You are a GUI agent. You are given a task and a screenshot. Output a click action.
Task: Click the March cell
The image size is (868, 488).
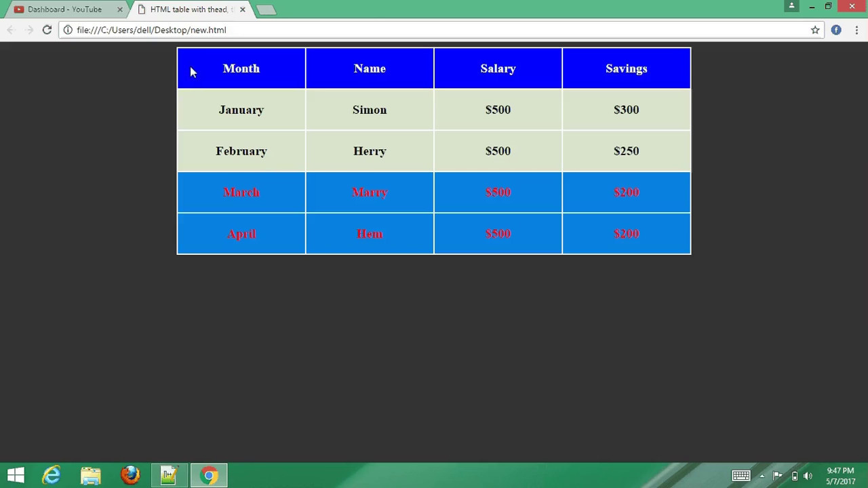241,192
